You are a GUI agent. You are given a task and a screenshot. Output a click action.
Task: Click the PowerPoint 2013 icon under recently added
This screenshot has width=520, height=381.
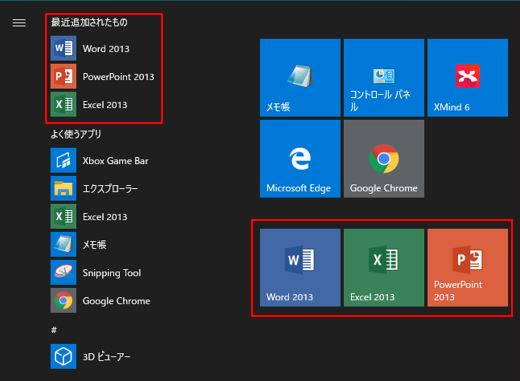63,76
